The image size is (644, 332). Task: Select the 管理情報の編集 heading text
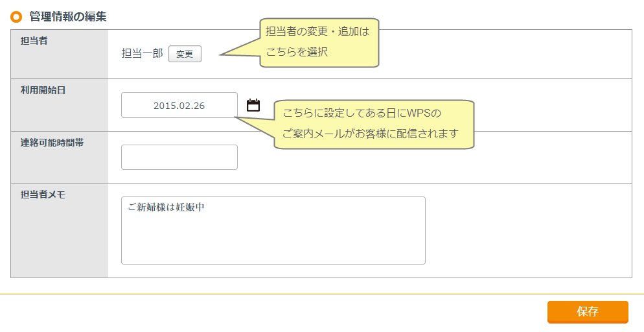point(68,17)
